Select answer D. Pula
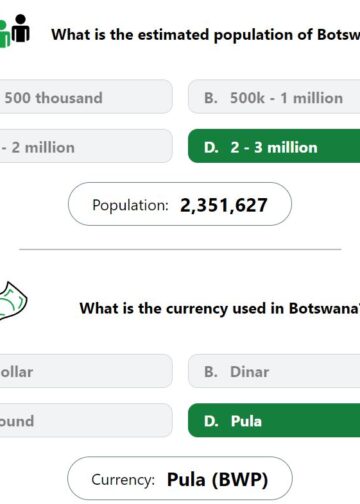This screenshot has height=504, width=360. point(274,420)
